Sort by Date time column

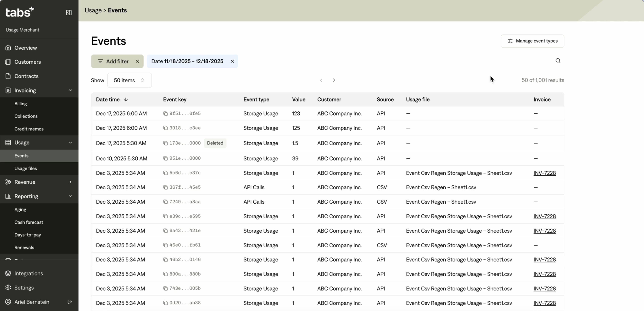click(x=112, y=99)
